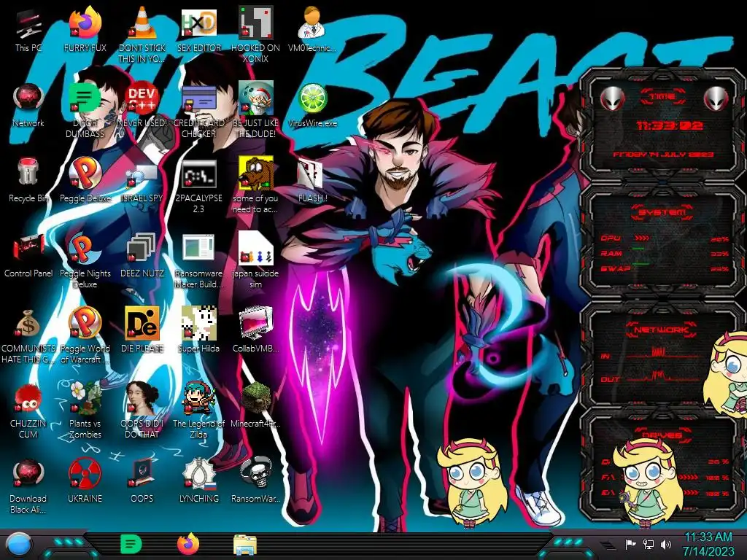Screen dimensions: 747x560
Task: Launch Firefox from the taskbar
Action: [188, 544]
